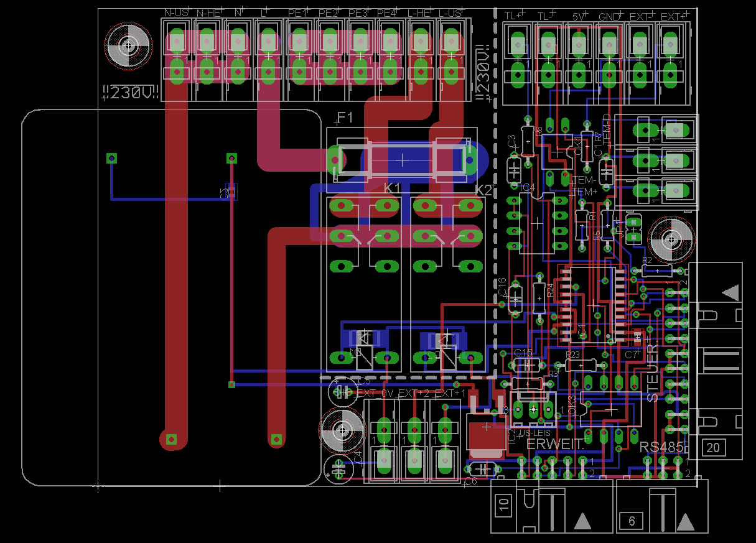
Task: Click the EXT+1 terminal label
Action: click(x=450, y=393)
